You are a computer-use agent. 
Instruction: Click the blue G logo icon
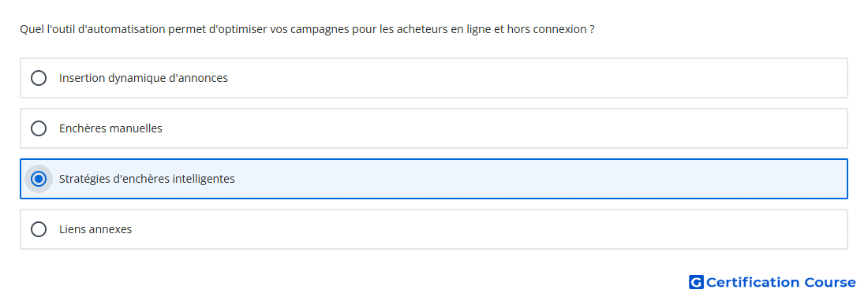tap(696, 282)
